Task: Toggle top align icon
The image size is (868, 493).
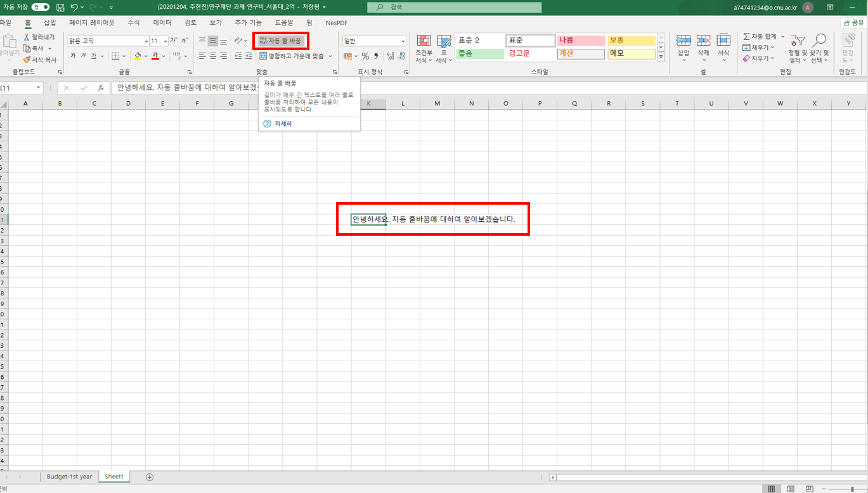Action: tap(202, 41)
